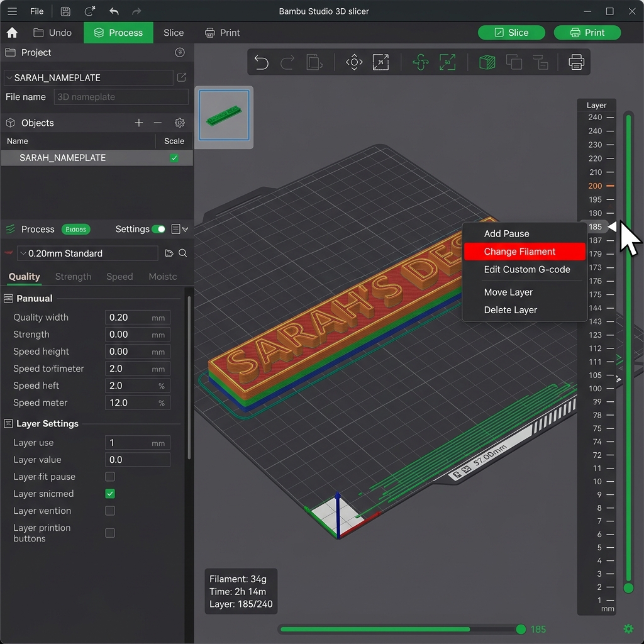Open settings list dropdown next to toggle

179,229
